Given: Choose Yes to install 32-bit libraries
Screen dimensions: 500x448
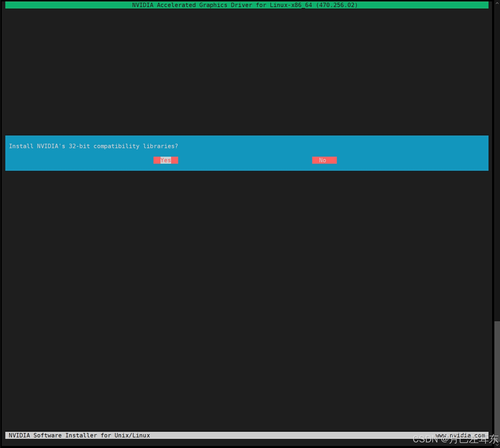Looking at the screenshot, I should click(165, 160).
